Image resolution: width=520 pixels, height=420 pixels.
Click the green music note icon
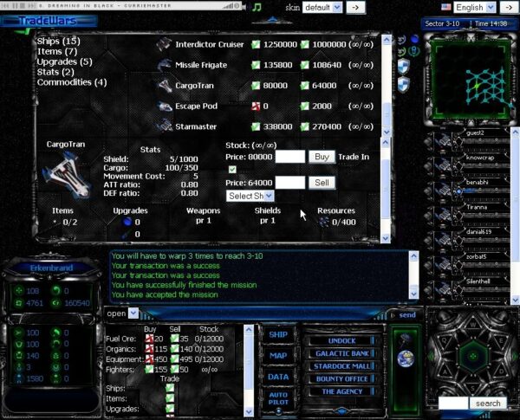[x=257, y=7]
